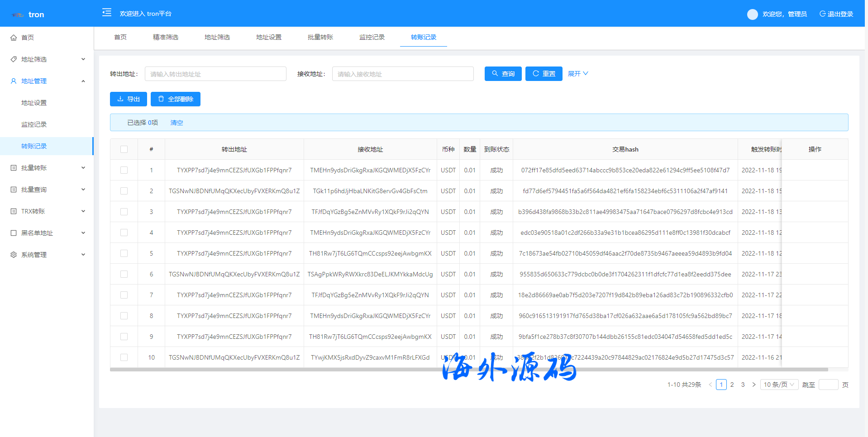868x437 pixels.
Task: Open the 10 条/页 page size dropdown
Action: [779, 385]
